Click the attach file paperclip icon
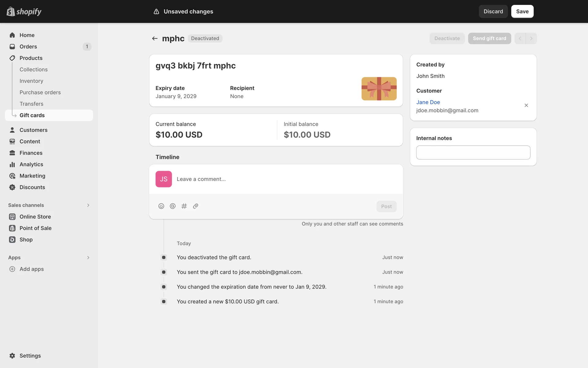The width and height of the screenshot is (588, 368). 195,206
